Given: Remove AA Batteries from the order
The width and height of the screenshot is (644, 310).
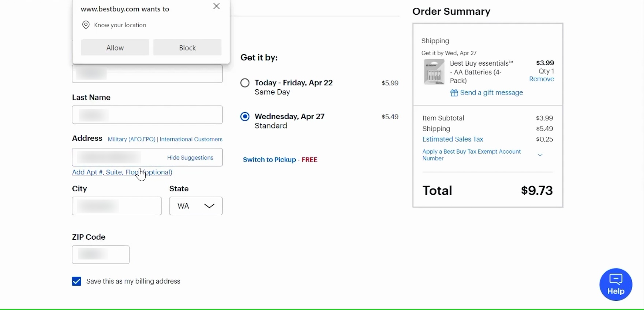Looking at the screenshot, I should [541, 79].
